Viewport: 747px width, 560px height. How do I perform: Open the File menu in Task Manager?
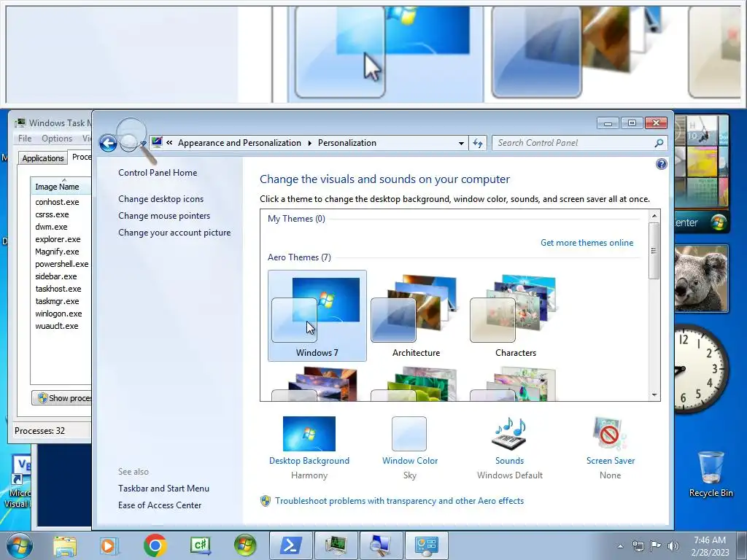click(x=25, y=139)
